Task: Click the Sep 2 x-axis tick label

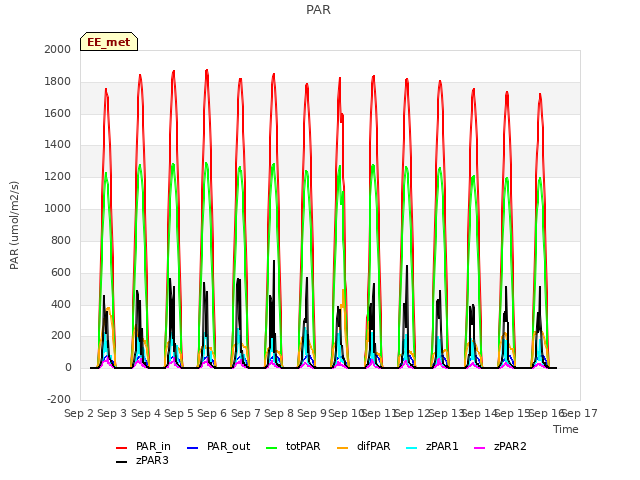Action: (x=79, y=413)
